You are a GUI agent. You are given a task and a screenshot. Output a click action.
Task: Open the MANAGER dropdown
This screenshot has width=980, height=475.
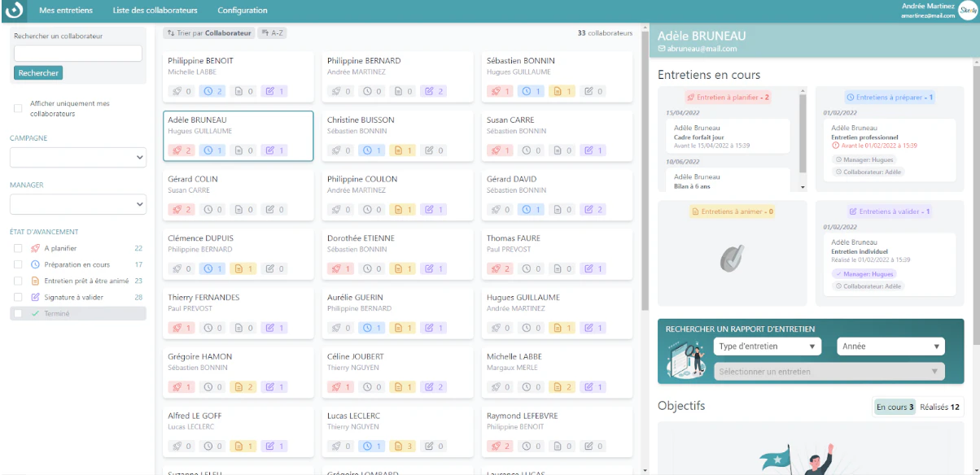pyautogui.click(x=78, y=204)
